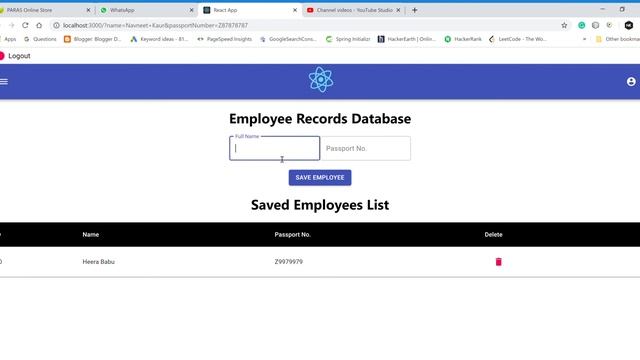The image size is (640, 360).
Task: Open the HackerRank bookmark
Action: click(463, 39)
